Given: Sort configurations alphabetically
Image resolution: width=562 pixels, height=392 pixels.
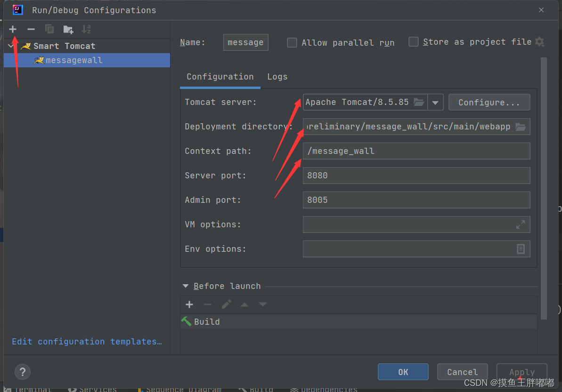Looking at the screenshot, I should 86,29.
